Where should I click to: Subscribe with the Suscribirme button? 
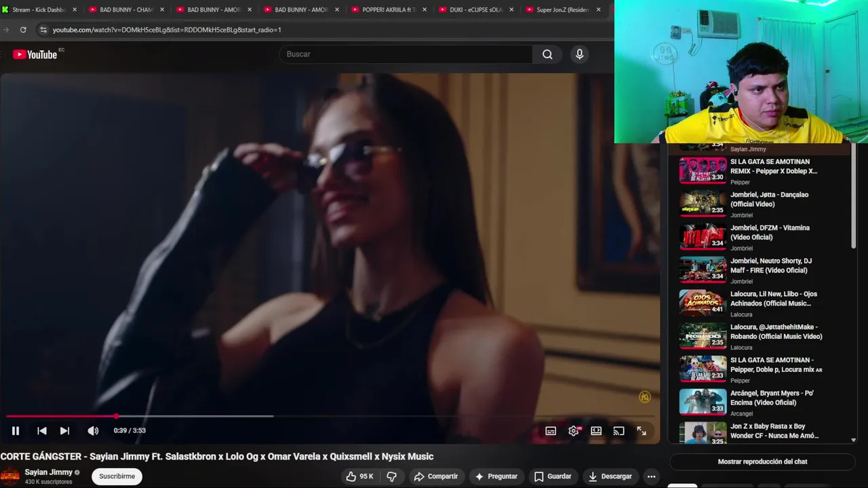(x=117, y=476)
